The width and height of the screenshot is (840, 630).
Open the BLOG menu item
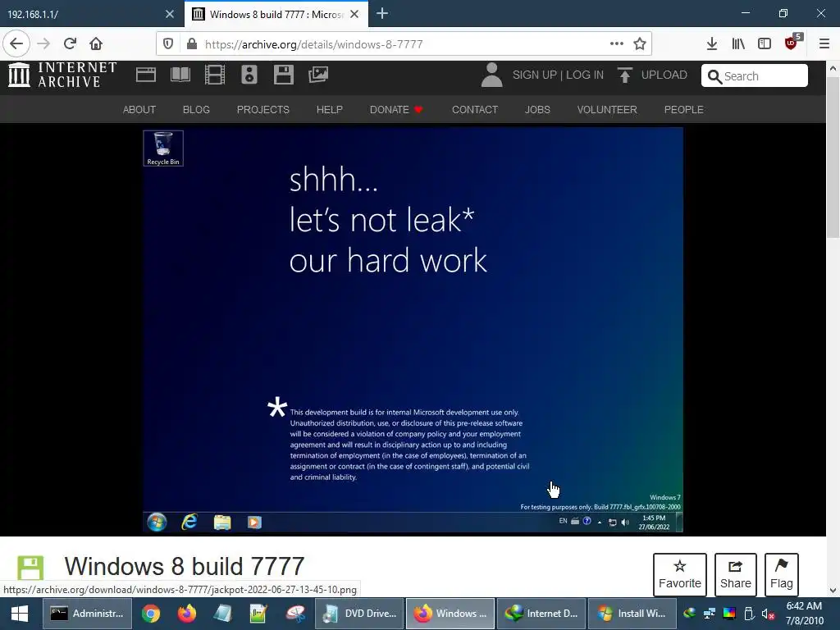pyautogui.click(x=196, y=109)
